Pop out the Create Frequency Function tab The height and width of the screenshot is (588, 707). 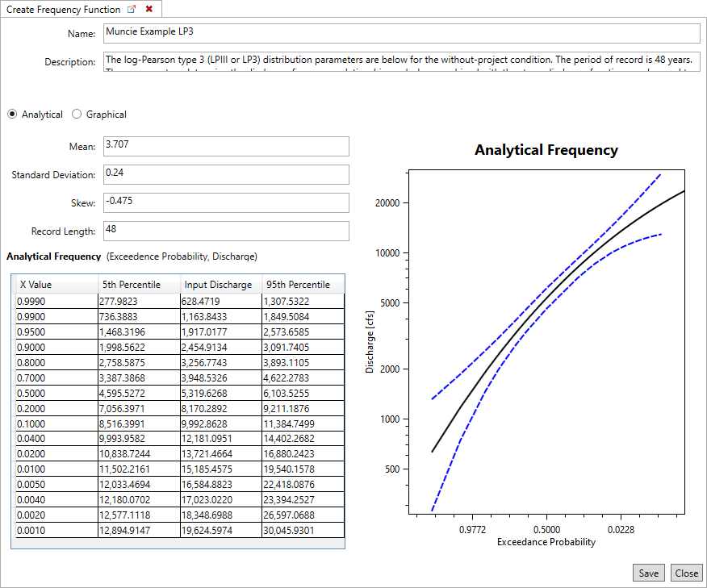[x=132, y=10]
